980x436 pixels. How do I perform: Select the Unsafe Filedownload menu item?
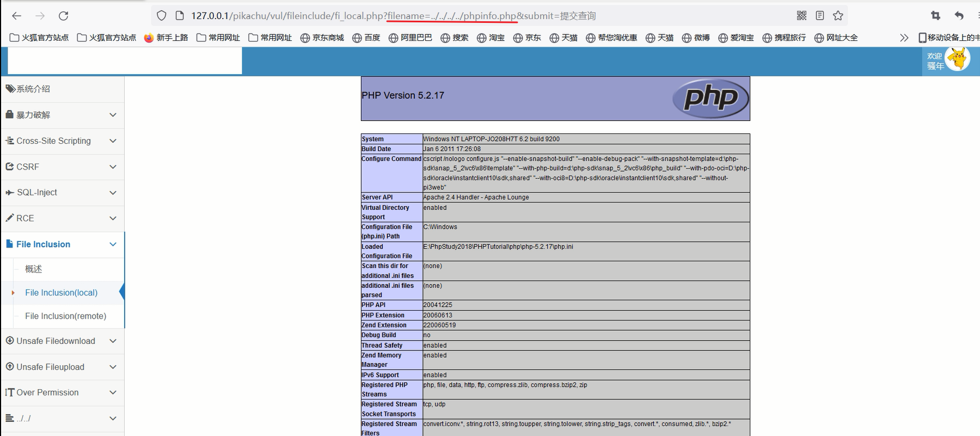coord(63,341)
